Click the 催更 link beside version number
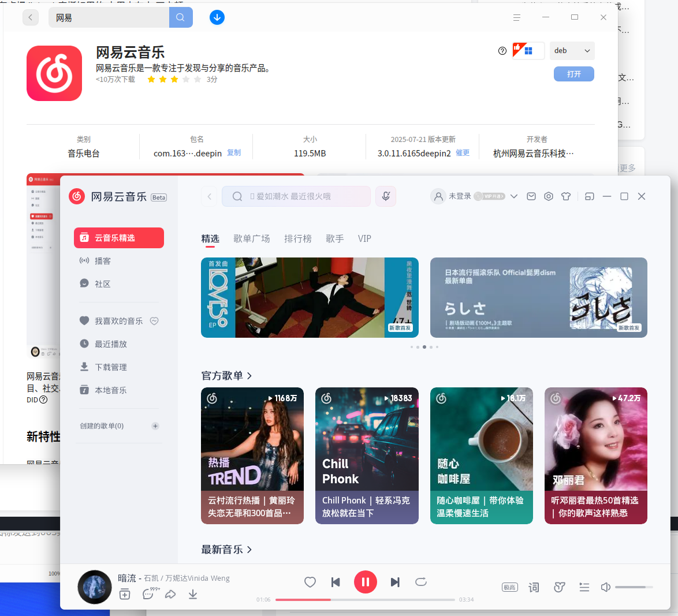The height and width of the screenshot is (616, 678). pos(463,152)
